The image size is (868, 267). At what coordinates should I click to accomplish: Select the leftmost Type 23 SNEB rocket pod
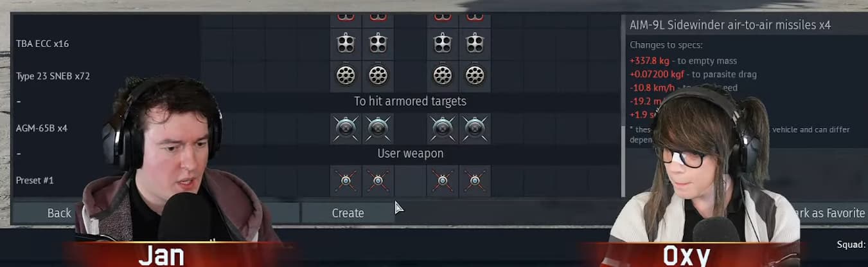pos(346,76)
